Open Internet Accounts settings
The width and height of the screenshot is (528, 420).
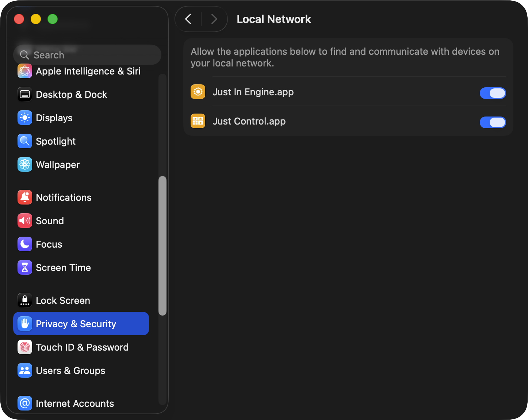(x=81, y=404)
